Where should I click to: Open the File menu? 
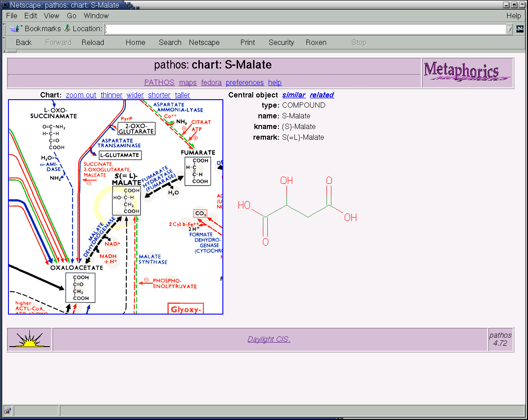(x=12, y=16)
